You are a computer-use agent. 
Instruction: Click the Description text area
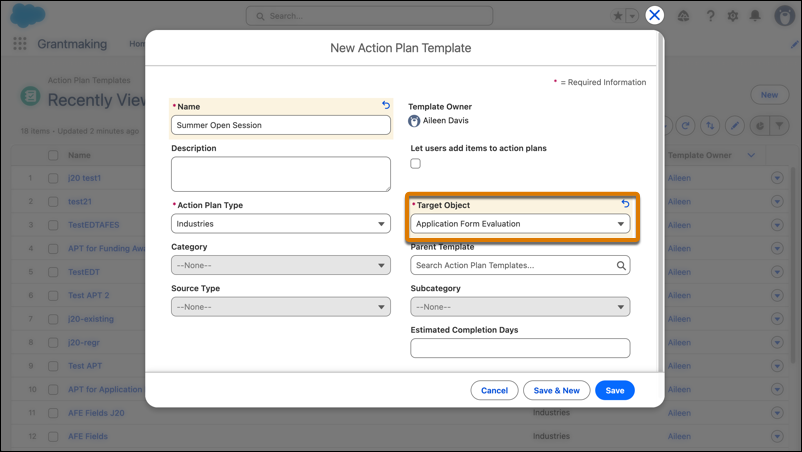[281, 174]
